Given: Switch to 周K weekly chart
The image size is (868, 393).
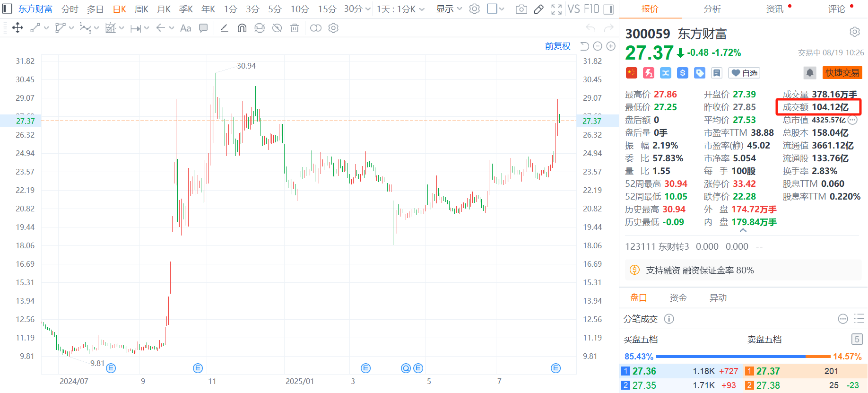Looking at the screenshot, I should [142, 9].
